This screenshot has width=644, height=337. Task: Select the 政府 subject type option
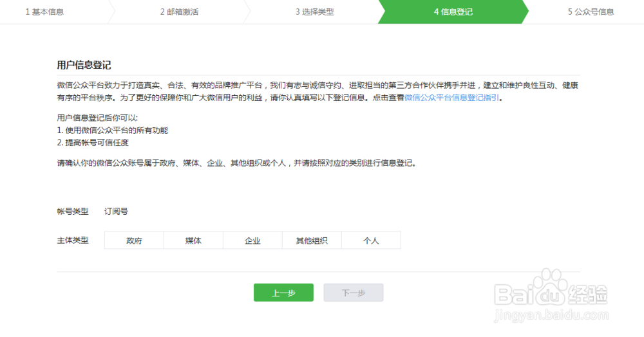tap(135, 241)
